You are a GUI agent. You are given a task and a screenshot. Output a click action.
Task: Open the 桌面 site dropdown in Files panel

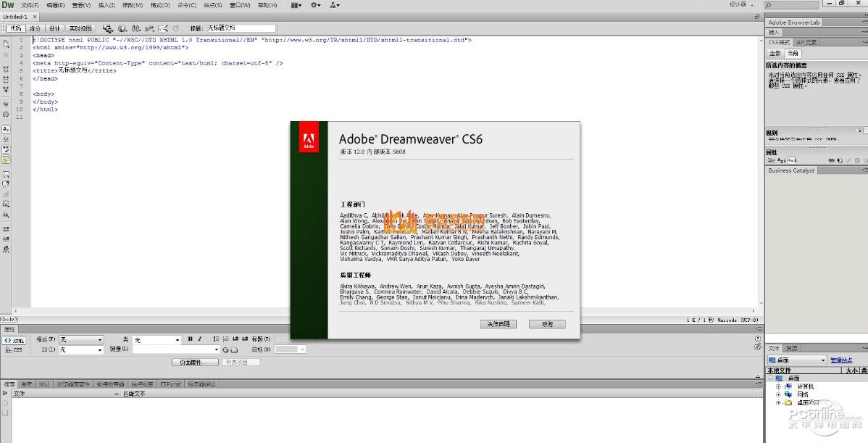pyautogui.click(x=797, y=360)
